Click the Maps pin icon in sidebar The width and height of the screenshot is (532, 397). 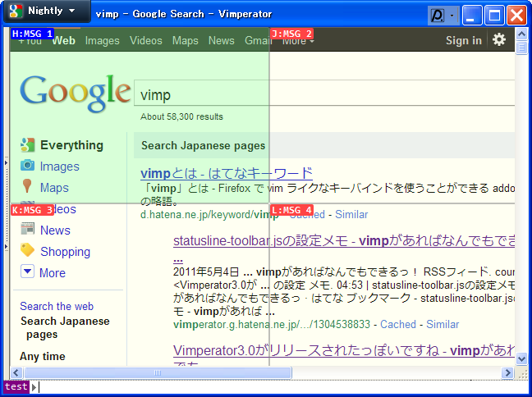(x=27, y=186)
